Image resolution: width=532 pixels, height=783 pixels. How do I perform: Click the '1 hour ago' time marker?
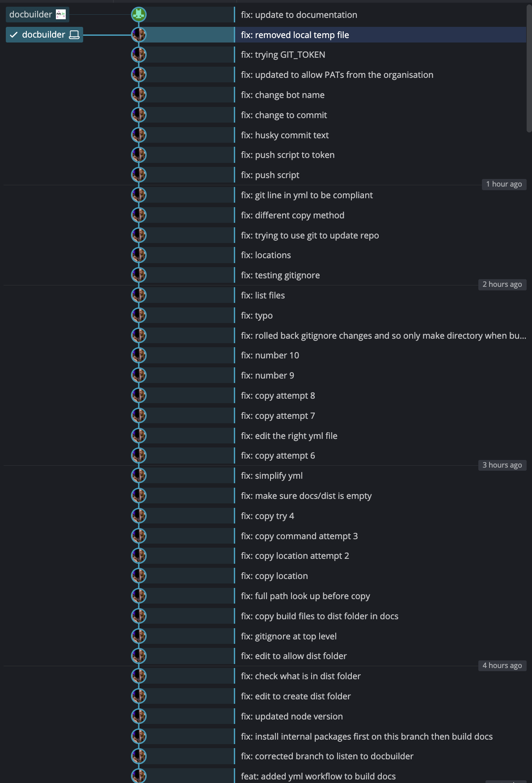point(504,184)
